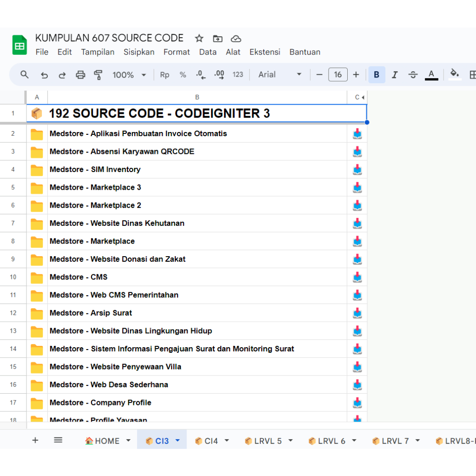
Task: Open the Ekstensi menu
Action: [264, 52]
